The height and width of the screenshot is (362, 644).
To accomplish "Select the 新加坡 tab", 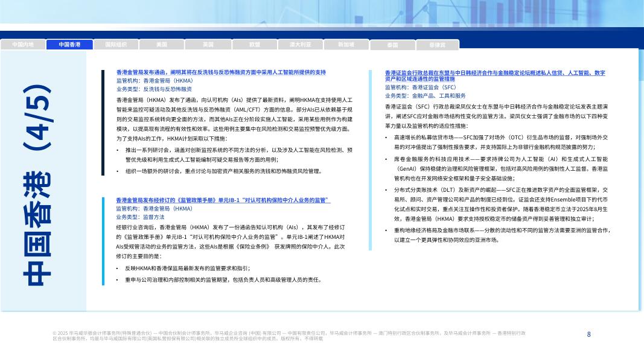I will click(346, 44).
